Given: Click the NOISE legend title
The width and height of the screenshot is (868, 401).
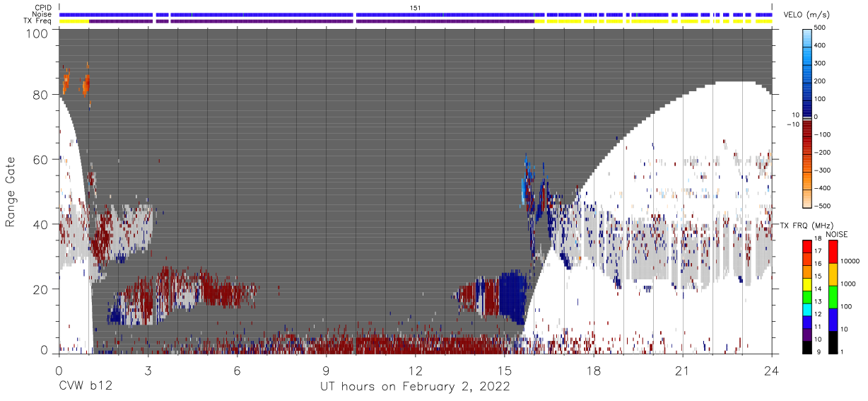Looking at the screenshot, I should [x=836, y=234].
